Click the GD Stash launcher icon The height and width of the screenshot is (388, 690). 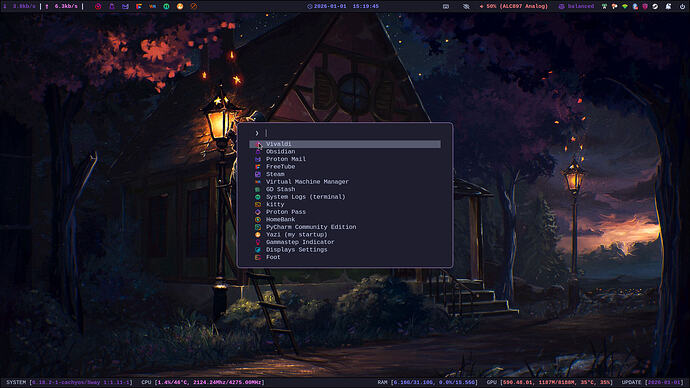(258, 189)
